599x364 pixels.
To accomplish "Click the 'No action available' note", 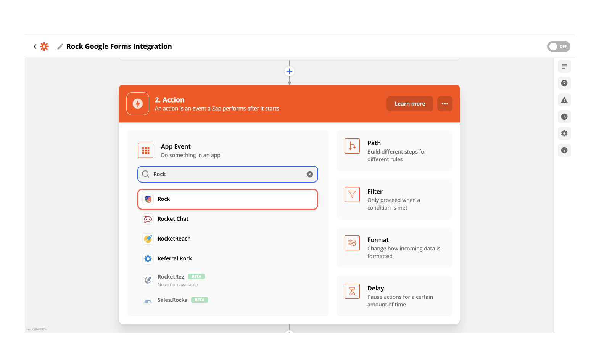I will [178, 285].
